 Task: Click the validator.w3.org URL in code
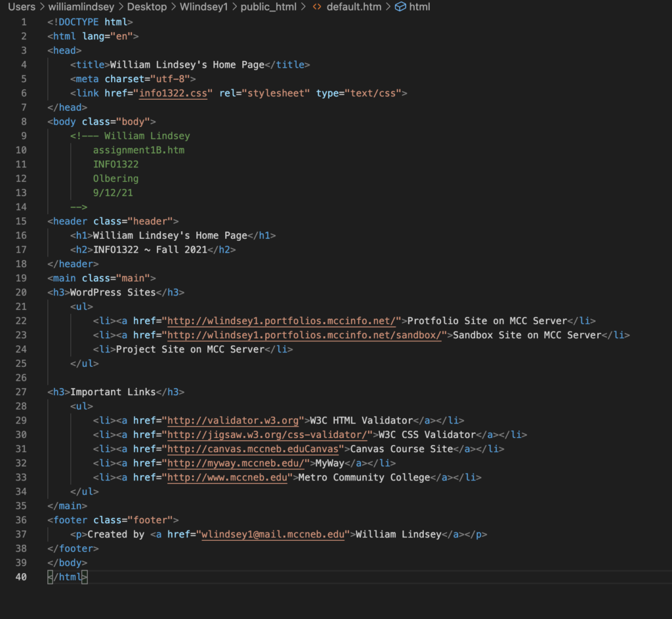tap(234, 420)
